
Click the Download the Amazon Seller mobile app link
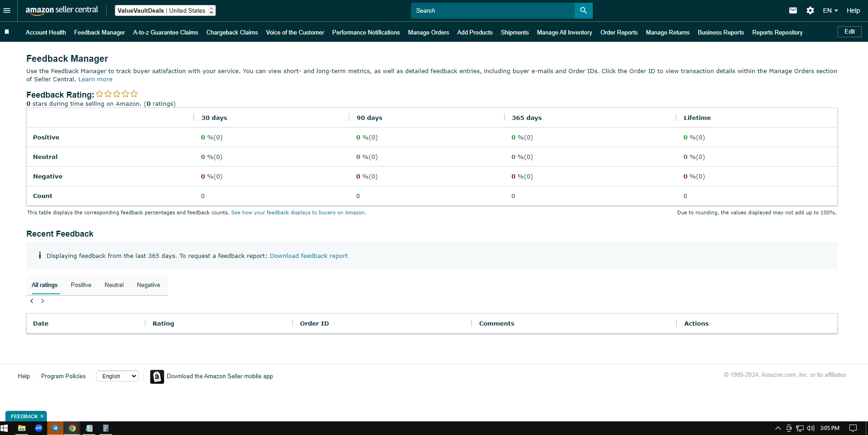tap(220, 376)
